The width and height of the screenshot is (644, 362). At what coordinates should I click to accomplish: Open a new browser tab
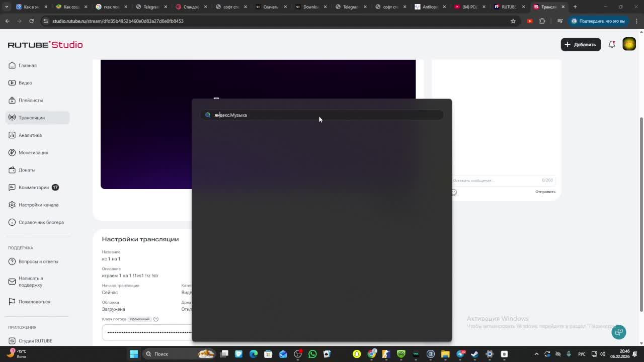pos(575,7)
